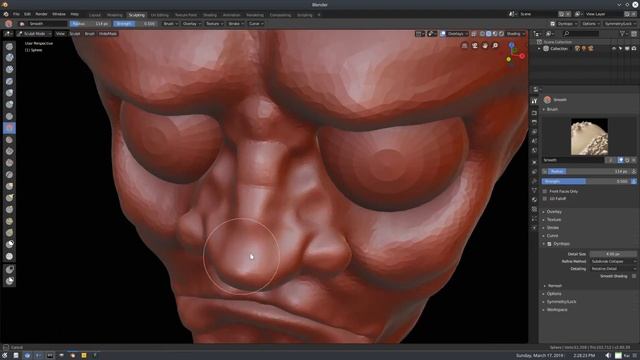Click the pan hand navigation gizmo

[485, 46]
